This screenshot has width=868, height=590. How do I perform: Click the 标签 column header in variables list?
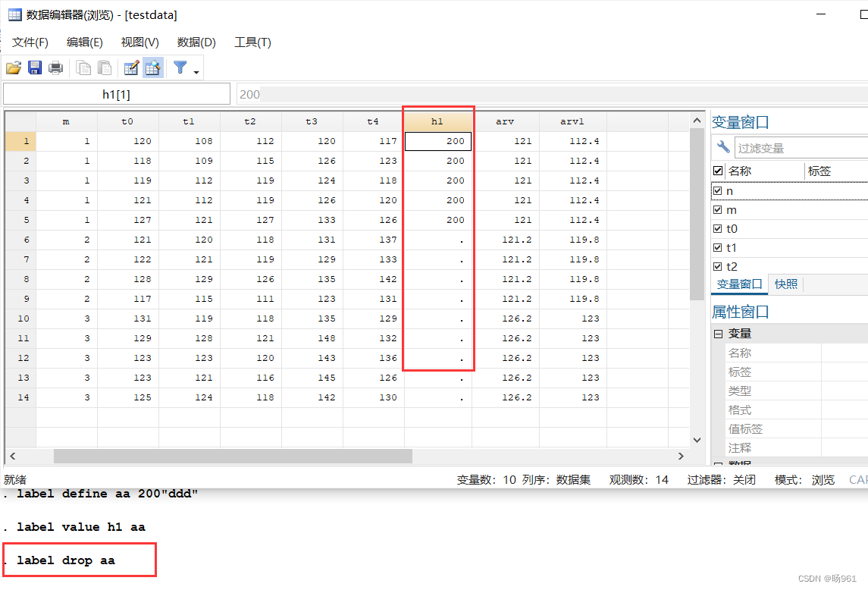836,171
